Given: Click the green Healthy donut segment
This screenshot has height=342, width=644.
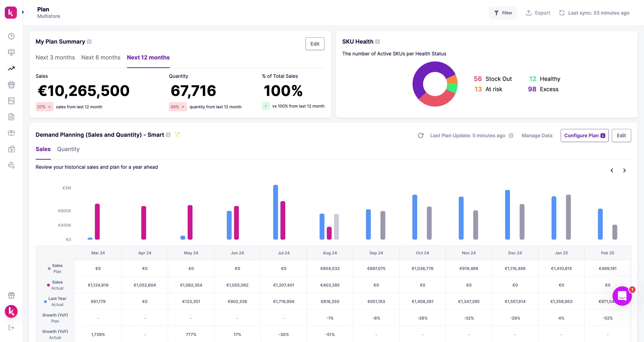Looking at the screenshot, I should tap(452, 88).
